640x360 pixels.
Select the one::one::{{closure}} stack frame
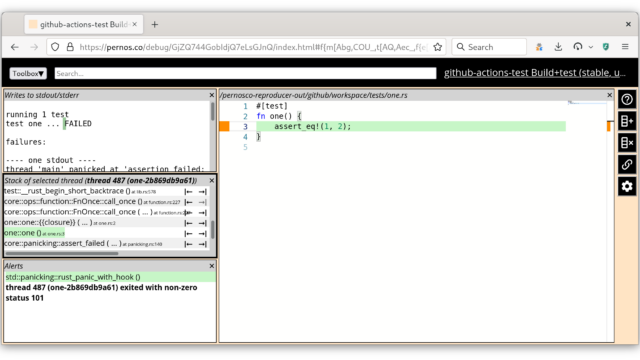tap(60, 223)
